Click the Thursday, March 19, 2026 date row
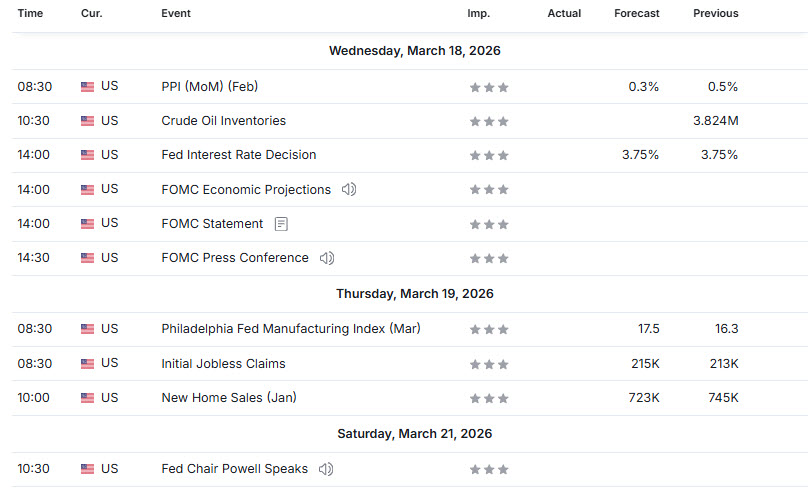This screenshot has width=808, height=491. (x=414, y=294)
